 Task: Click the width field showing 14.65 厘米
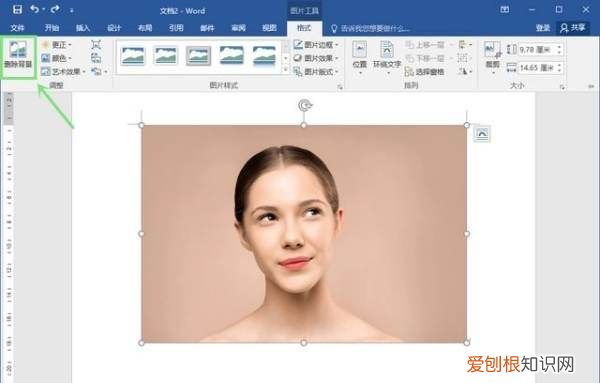(x=537, y=68)
